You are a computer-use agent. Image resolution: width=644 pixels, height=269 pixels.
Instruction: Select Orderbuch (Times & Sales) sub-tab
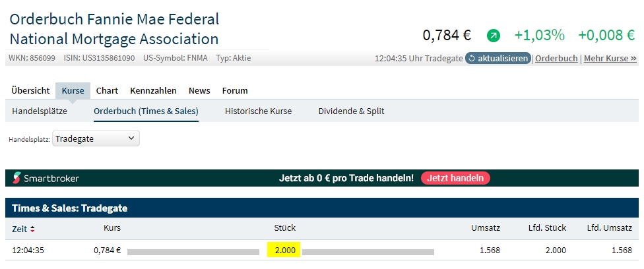coord(146,111)
